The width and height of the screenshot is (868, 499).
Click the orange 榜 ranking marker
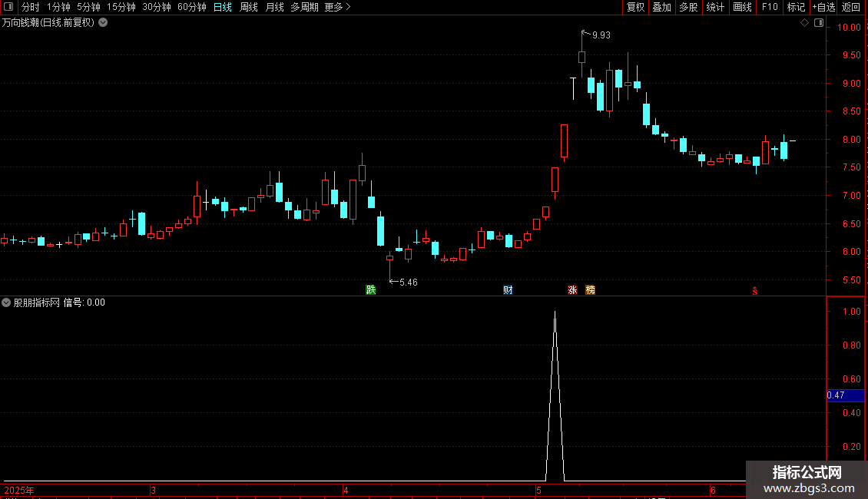pyautogui.click(x=590, y=290)
